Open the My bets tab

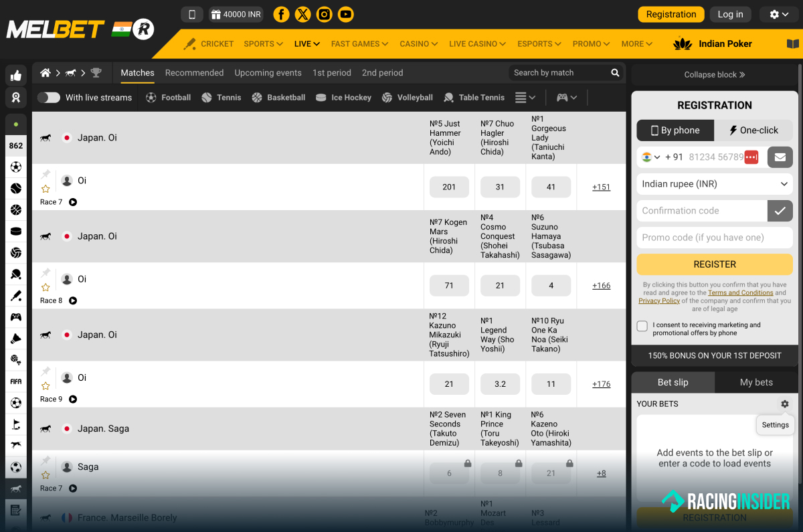tap(756, 382)
